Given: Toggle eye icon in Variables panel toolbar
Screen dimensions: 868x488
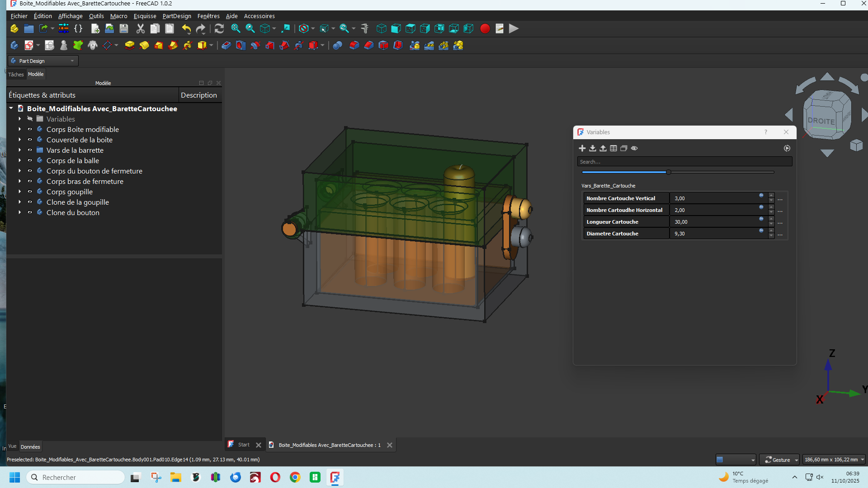Looking at the screenshot, I should point(634,148).
